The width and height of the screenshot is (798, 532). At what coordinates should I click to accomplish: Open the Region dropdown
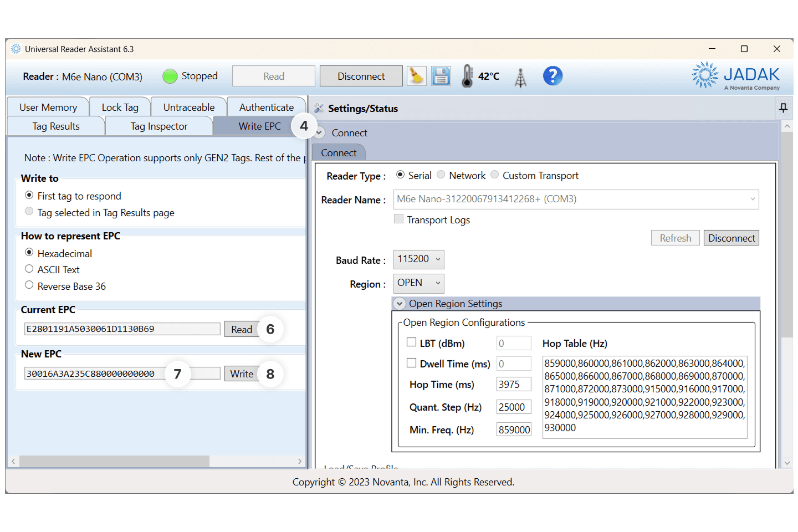click(419, 283)
